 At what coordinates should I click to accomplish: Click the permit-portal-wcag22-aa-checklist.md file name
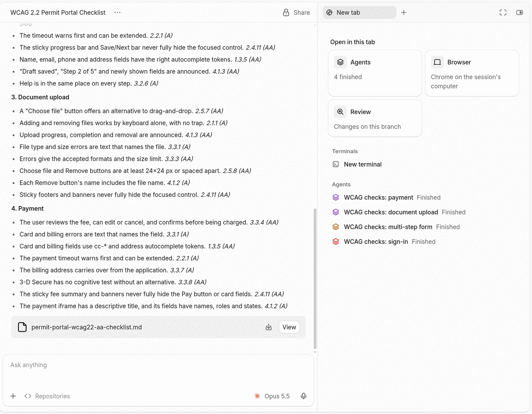(87, 327)
